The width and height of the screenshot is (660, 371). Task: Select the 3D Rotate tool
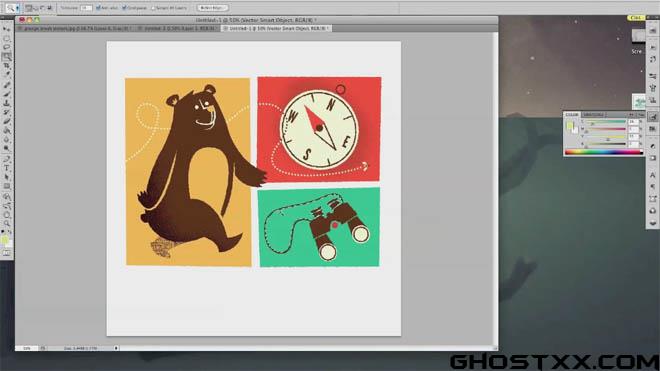tap(6, 197)
